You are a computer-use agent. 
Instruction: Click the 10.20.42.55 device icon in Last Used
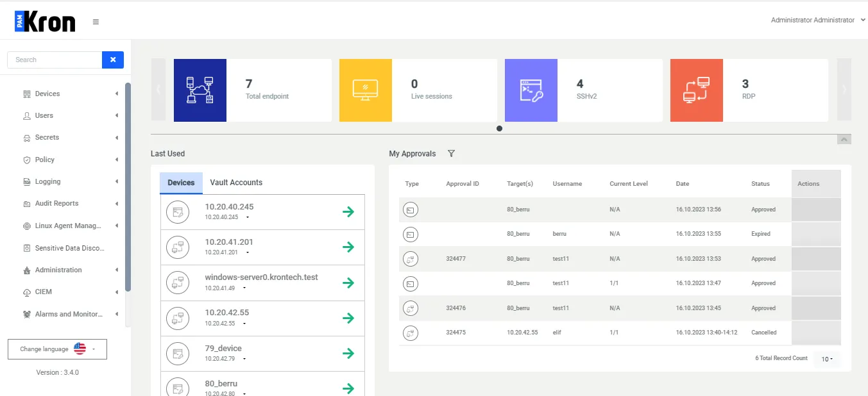[x=178, y=318]
